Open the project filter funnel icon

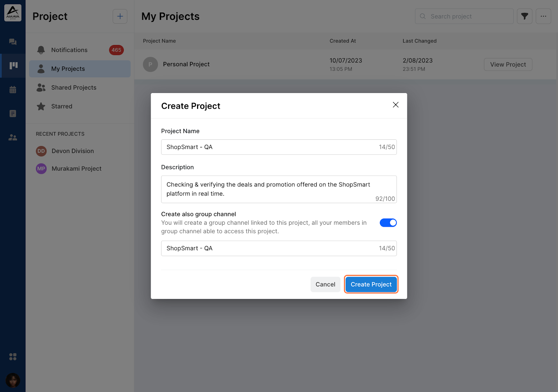tap(525, 16)
